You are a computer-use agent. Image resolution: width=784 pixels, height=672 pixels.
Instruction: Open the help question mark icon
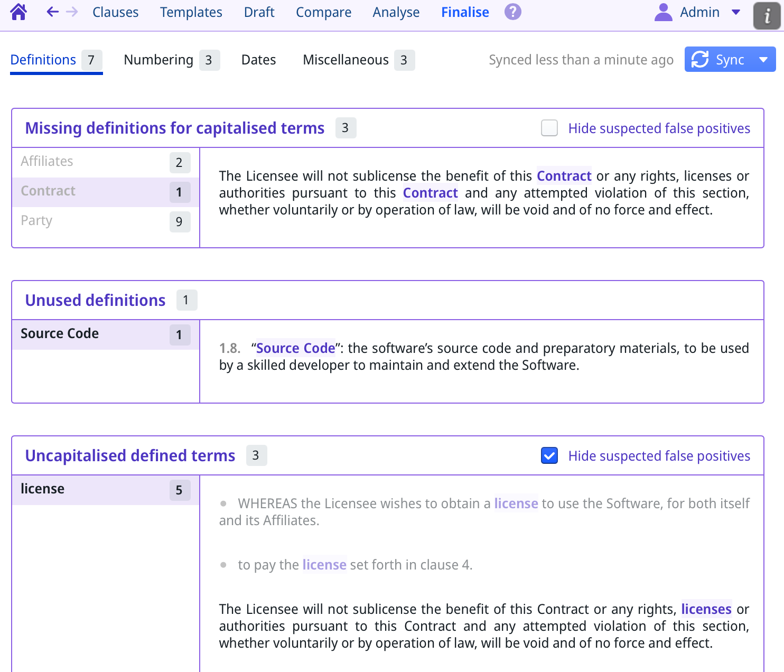[512, 12]
